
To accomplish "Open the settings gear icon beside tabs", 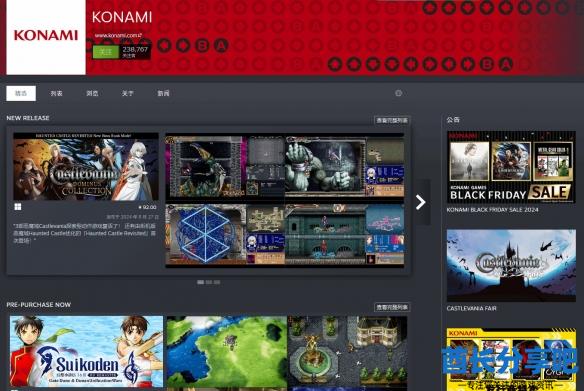I will click(x=398, y=93).
